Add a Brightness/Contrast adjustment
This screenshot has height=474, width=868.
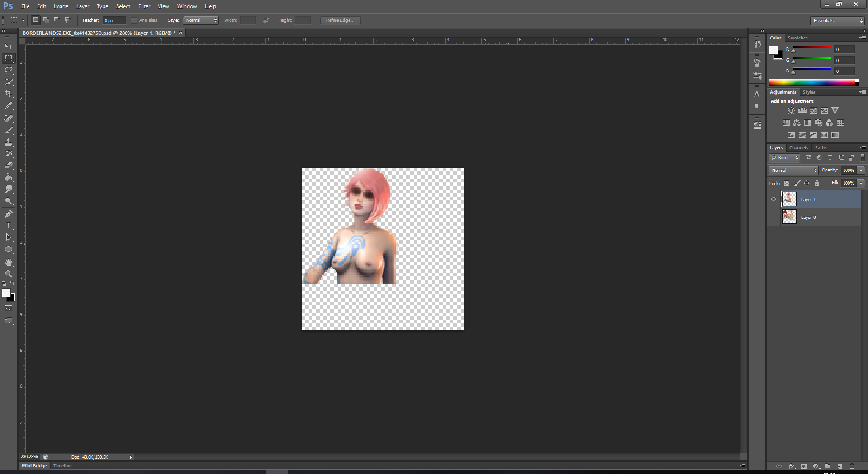(x=791, y=111)
